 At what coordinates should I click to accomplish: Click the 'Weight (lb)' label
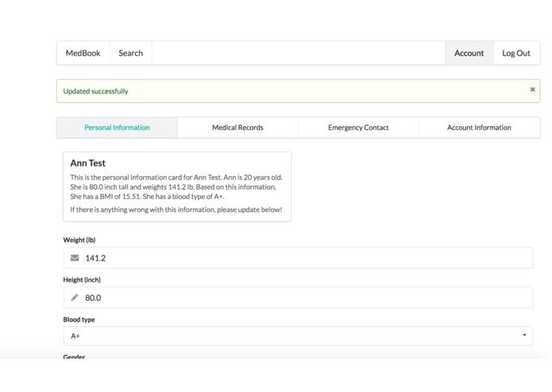pyautogui.click(x=79, y=240)
